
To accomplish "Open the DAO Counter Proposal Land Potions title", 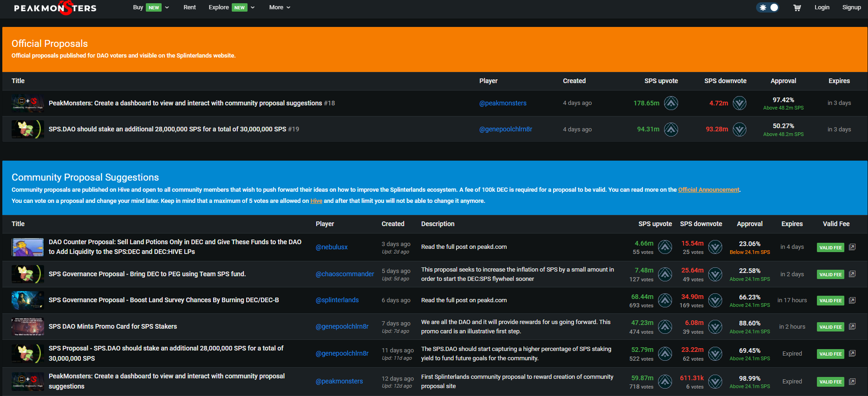I will coord(175,247).
